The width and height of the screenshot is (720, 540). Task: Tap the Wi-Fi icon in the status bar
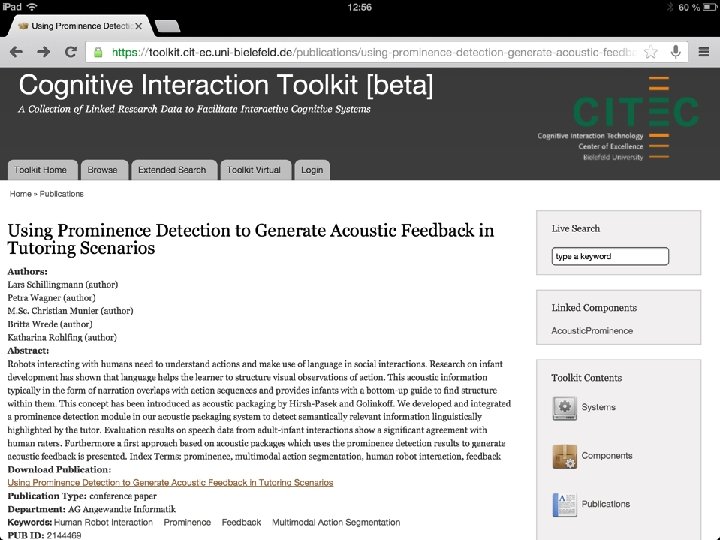tap(32, 7)
